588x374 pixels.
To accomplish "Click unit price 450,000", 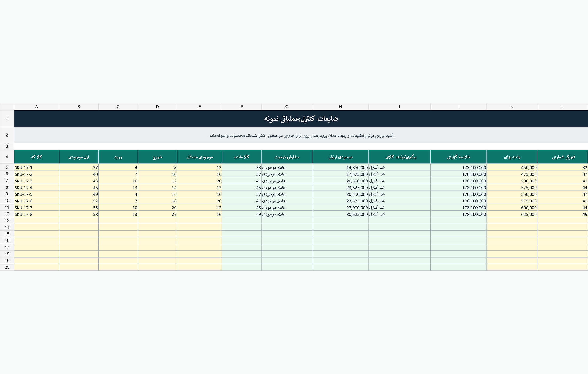I will 512,167.
